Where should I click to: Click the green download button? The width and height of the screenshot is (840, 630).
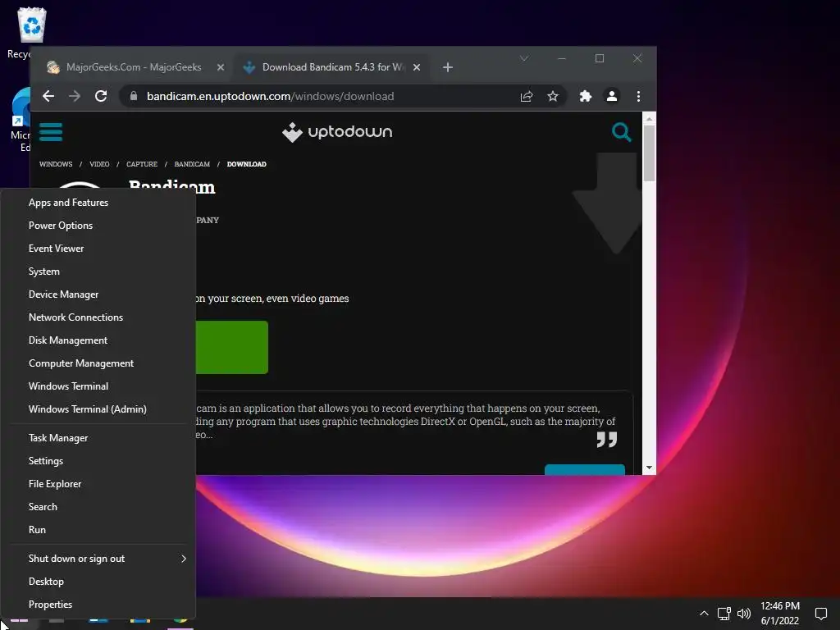point(232,347)
